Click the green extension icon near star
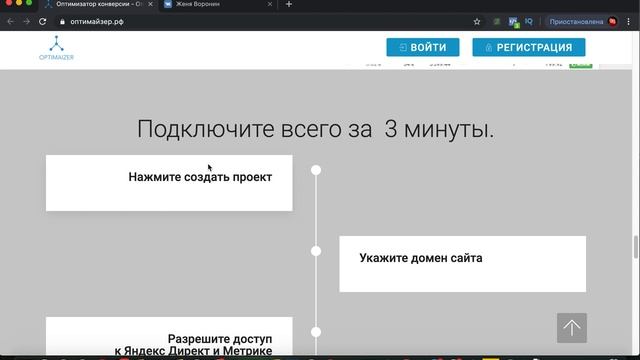The width and height of the screenshot is (640, 360). click(497, 22)
